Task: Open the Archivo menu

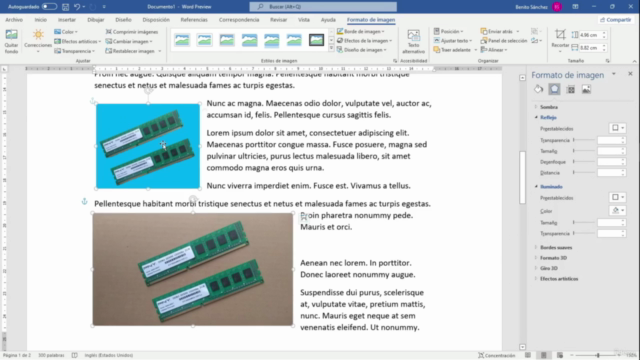Action: (14, 20)
